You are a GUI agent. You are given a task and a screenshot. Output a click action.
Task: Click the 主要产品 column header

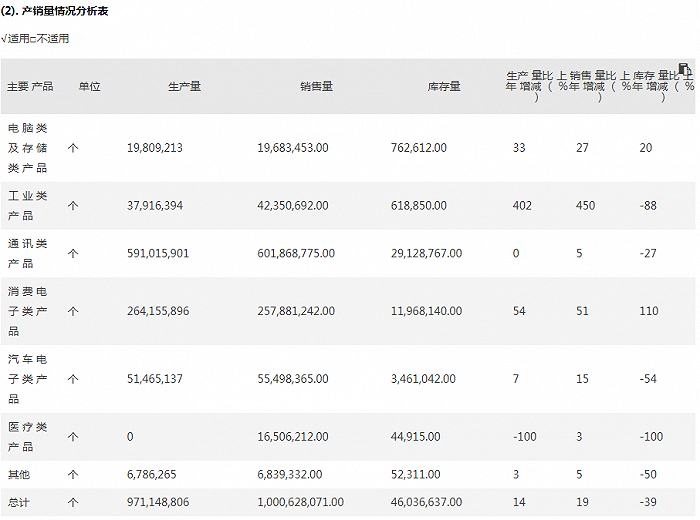pyautogui.click(x=30, y=86)
